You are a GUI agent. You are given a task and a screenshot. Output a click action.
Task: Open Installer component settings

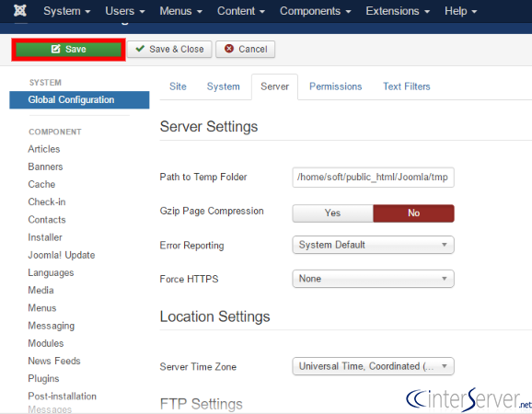click(45, 237)
